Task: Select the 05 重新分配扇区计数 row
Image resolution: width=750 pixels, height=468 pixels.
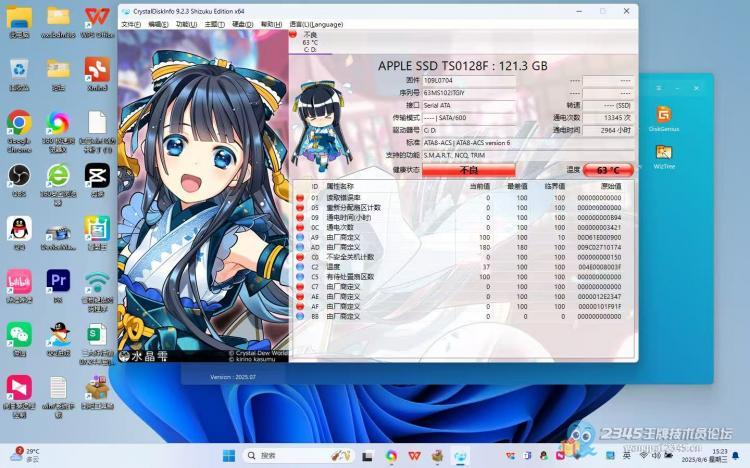Action: point(464,208)
